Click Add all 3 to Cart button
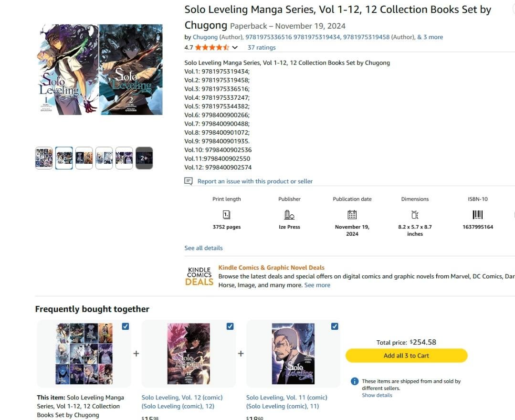The width and height of the screenshot is (515, 420). coord(406,356)
